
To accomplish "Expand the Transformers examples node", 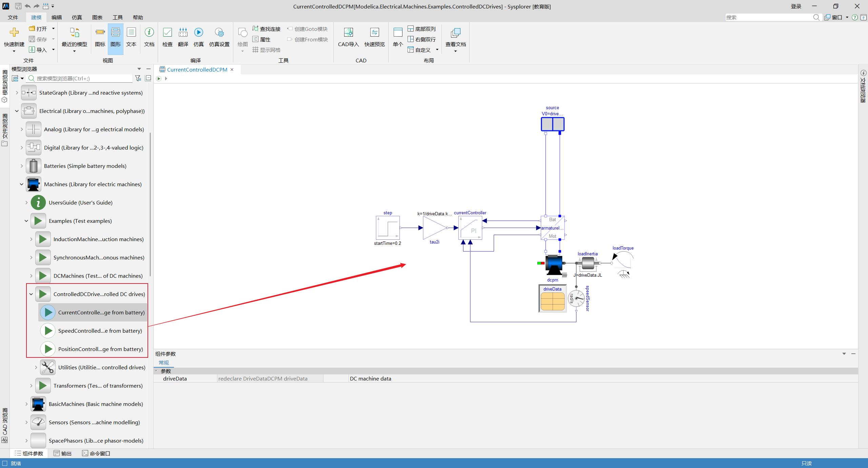I will 31,386.
